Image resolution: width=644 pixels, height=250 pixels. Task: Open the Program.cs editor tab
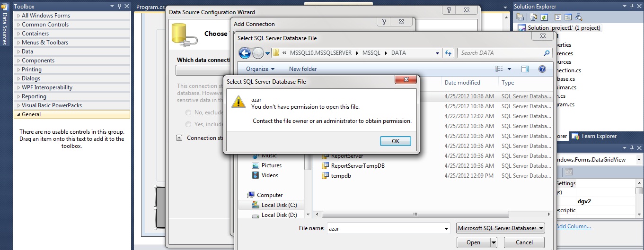click(x=150, y=7)
